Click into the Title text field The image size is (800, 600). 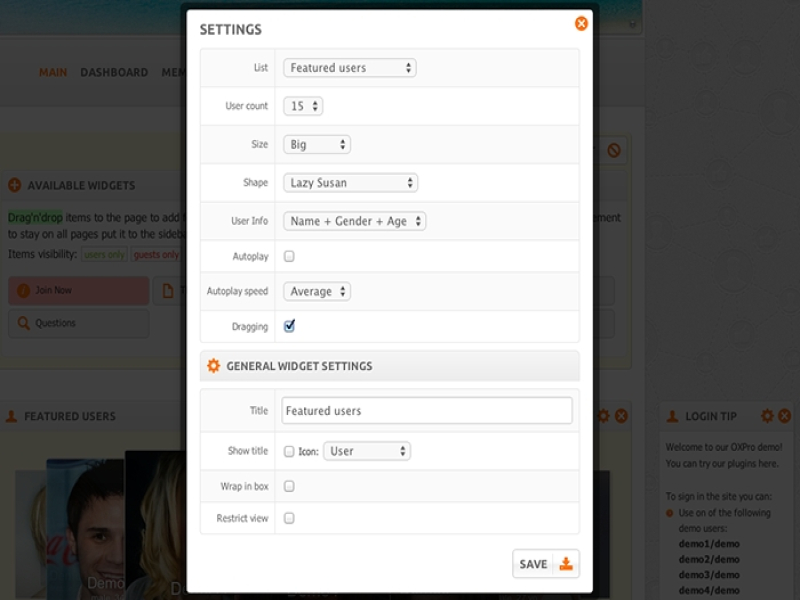click(427, 410)
